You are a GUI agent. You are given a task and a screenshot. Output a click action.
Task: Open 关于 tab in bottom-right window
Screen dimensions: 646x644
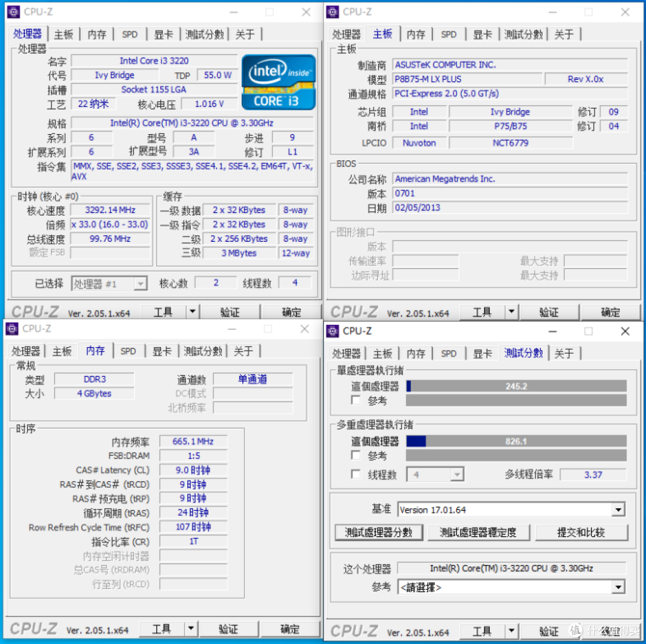[564, 353]
